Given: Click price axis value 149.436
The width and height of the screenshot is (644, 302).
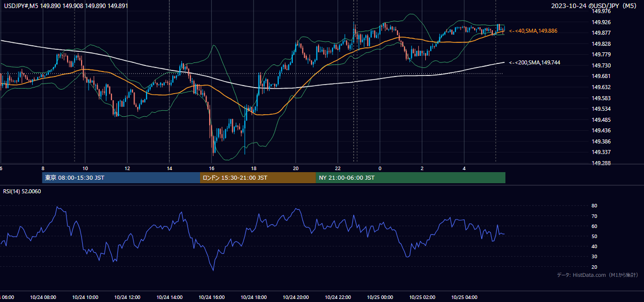Looking at the screenshot, I should 601,130.
